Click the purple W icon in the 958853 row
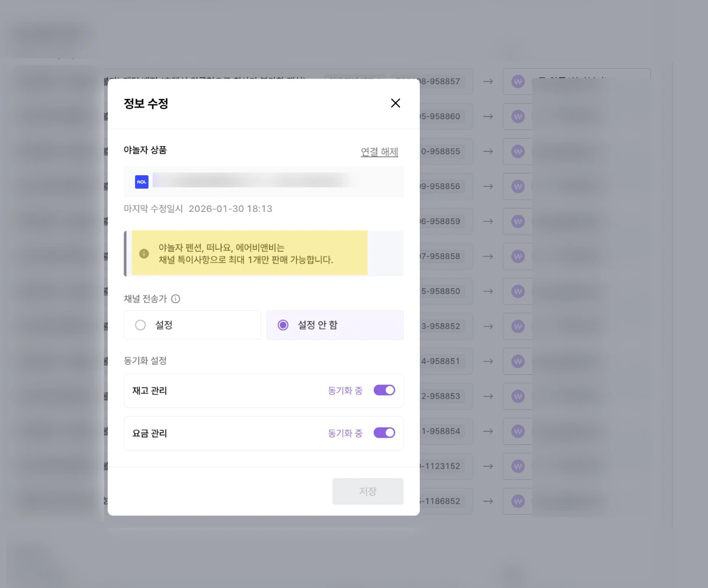The width and height of the screenshot is (708, 588). 518,396
